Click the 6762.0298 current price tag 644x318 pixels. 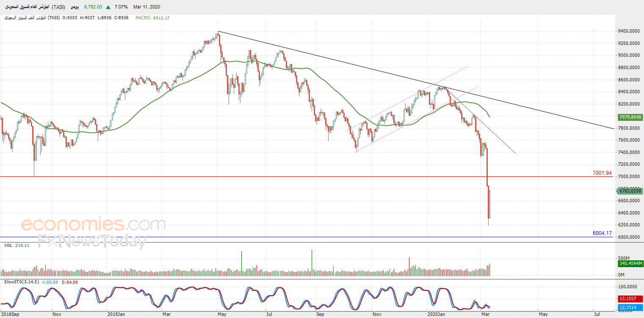click(x=630, y=191)
